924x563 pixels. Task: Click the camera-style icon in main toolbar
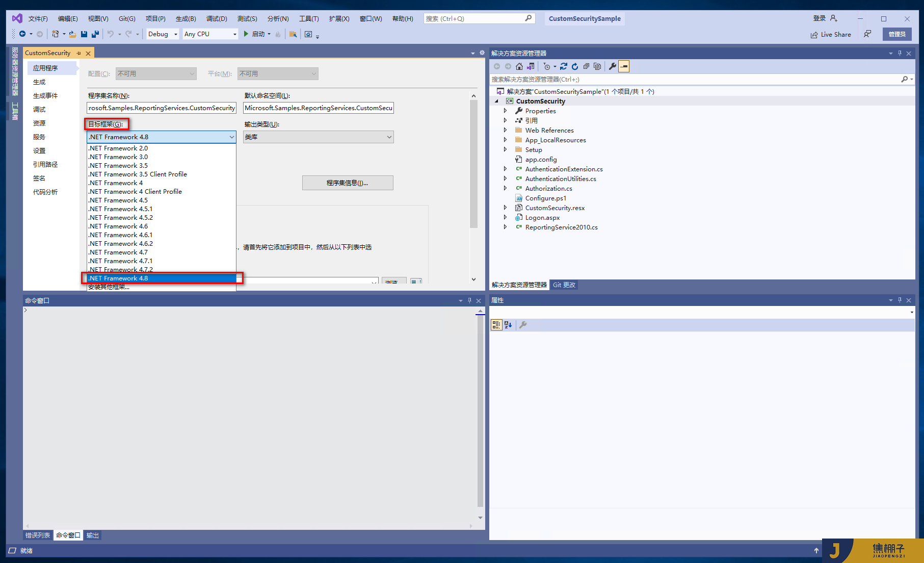coord(308,34)
